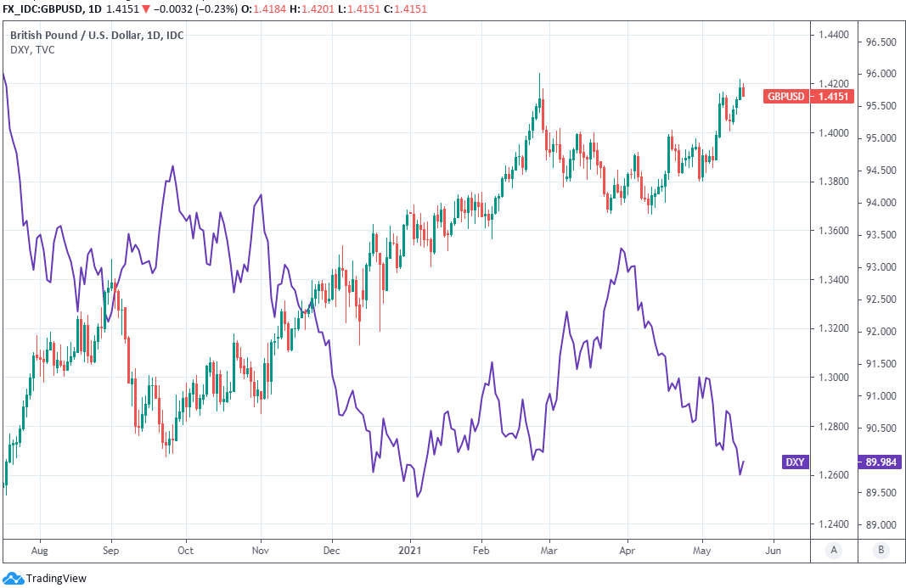906x588 pixels.
Task: Click 89.000 on the DXY scale
Action: (881, 525)
